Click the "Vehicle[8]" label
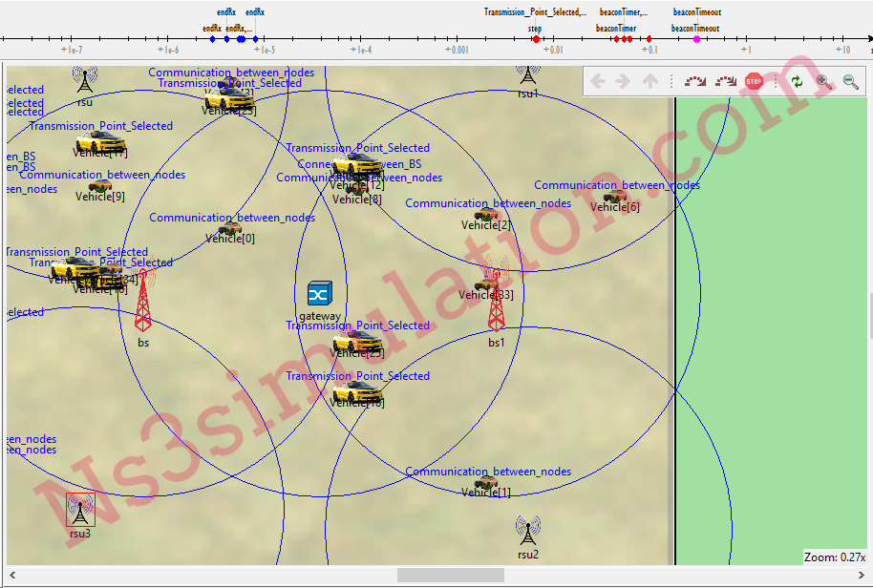 tap(357, 199)
